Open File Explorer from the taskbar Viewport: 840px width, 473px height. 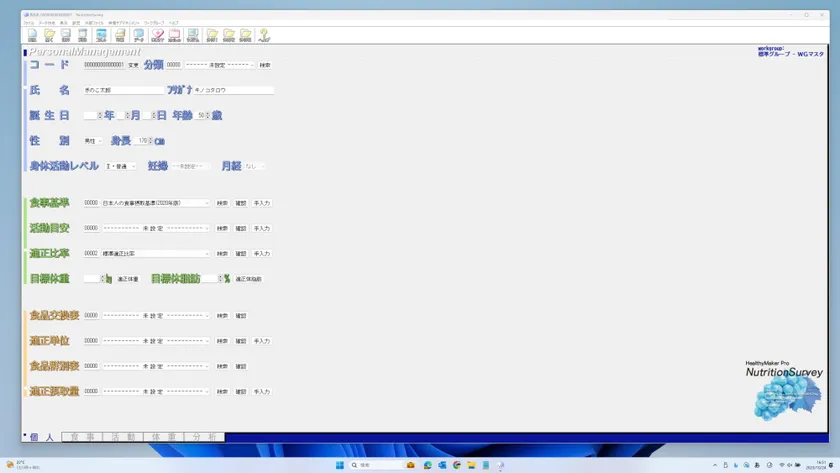coord(471,465)
